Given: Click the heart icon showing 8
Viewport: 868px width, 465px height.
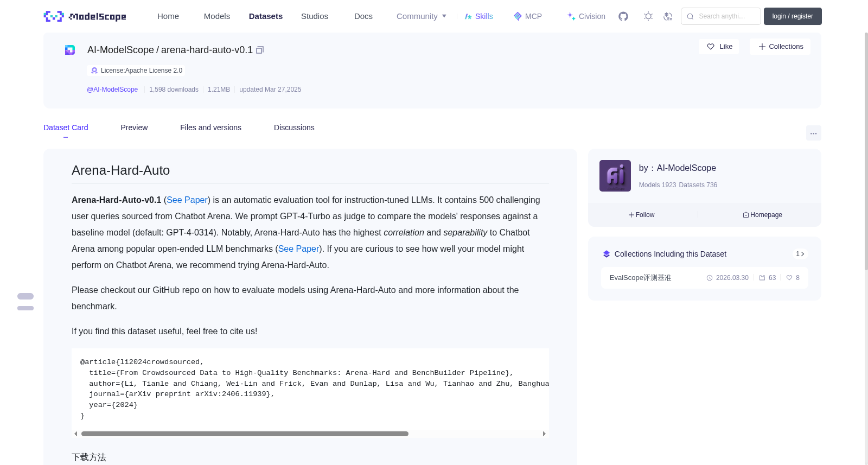Looking at the screenshot, I should [x=789, y=278].
